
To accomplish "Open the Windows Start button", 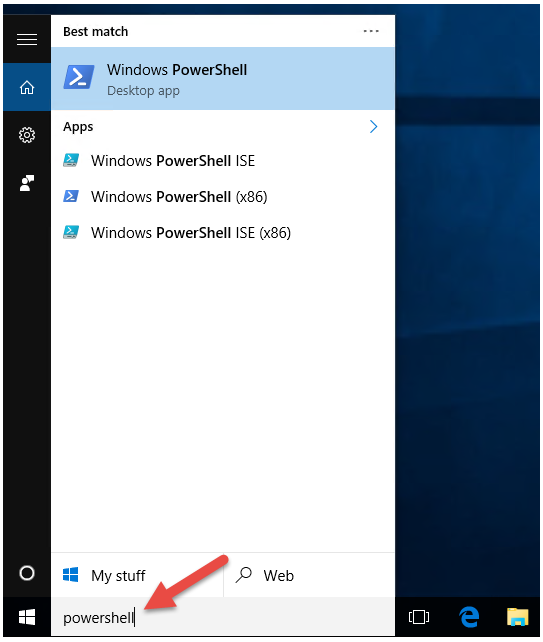I will 27,617.
